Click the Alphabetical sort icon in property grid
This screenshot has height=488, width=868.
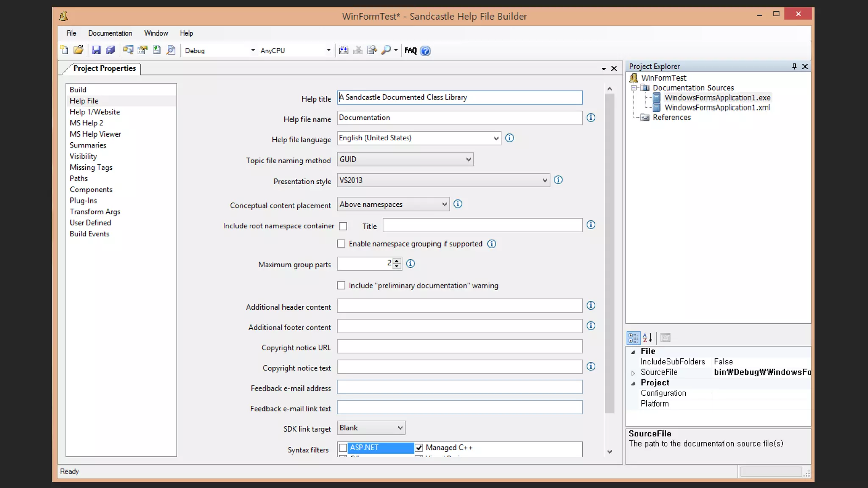point(647,338)
